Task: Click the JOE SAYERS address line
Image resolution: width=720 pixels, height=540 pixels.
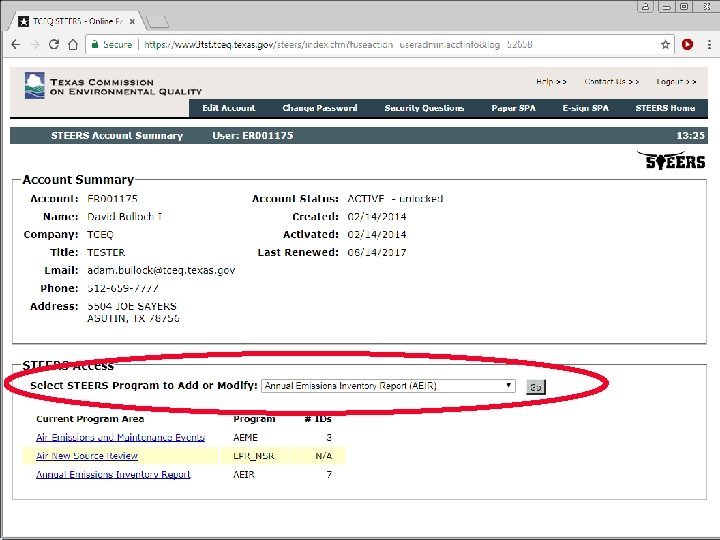Action: [x=132, y=306]
